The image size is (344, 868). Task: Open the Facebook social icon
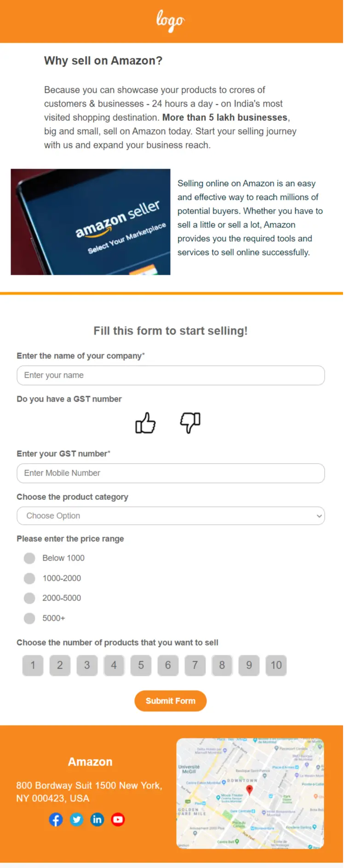coord(56,819)
